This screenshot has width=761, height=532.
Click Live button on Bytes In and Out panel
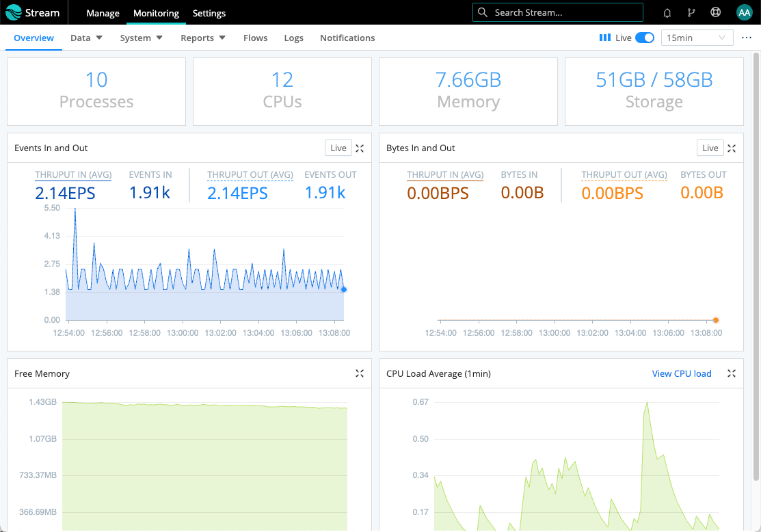(710, 148)
